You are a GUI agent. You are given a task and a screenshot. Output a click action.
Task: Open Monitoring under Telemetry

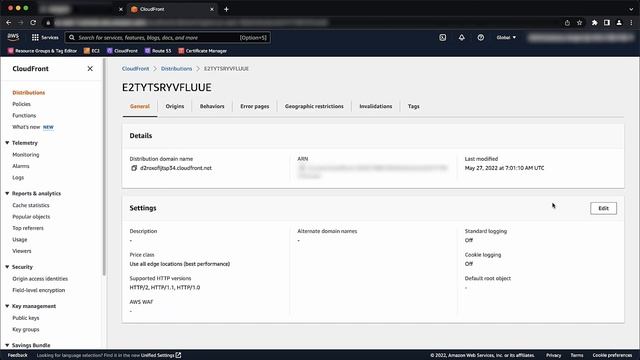pos(26,155)
